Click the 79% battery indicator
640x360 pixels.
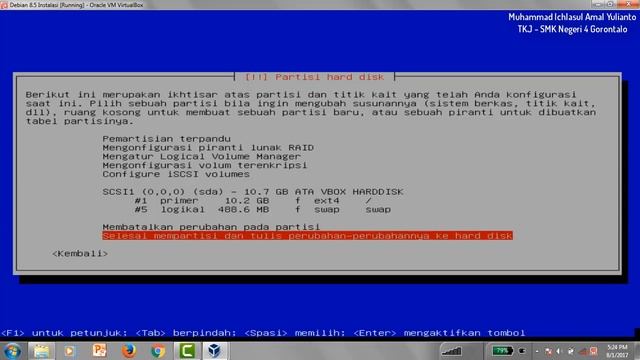[x=502, y=351]
